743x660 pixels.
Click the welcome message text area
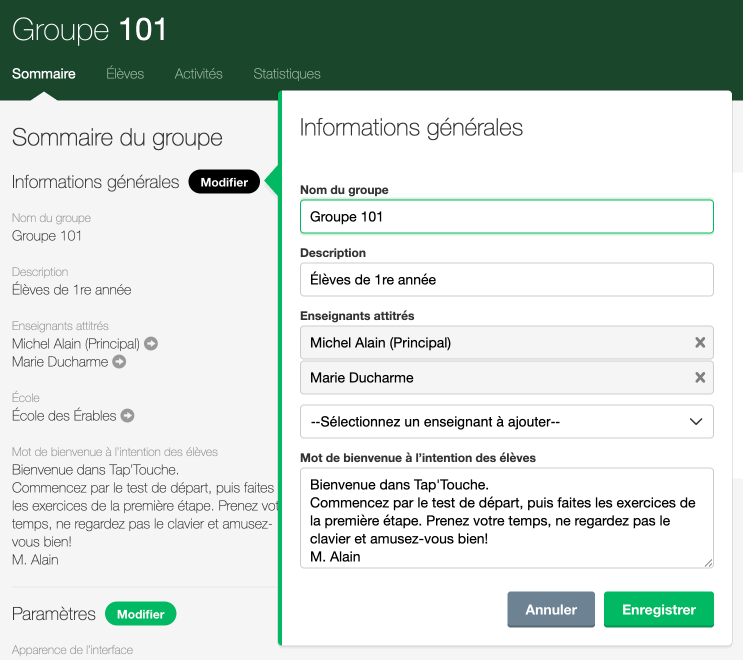506,518
